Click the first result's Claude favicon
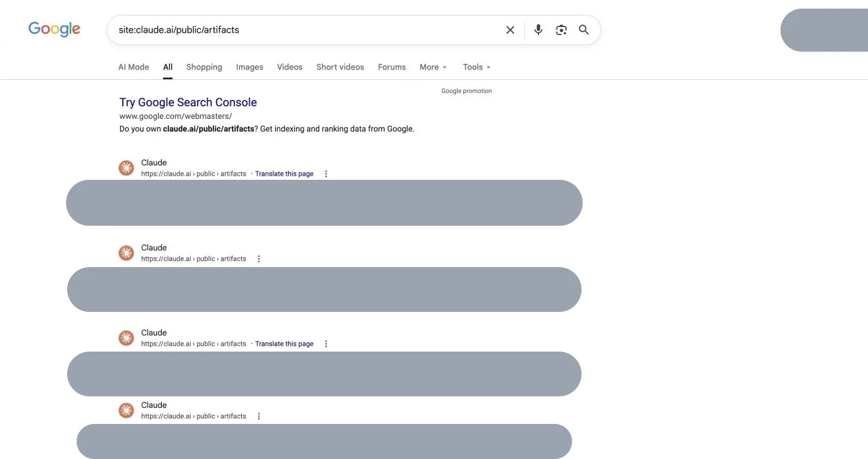 coord(126,168)
